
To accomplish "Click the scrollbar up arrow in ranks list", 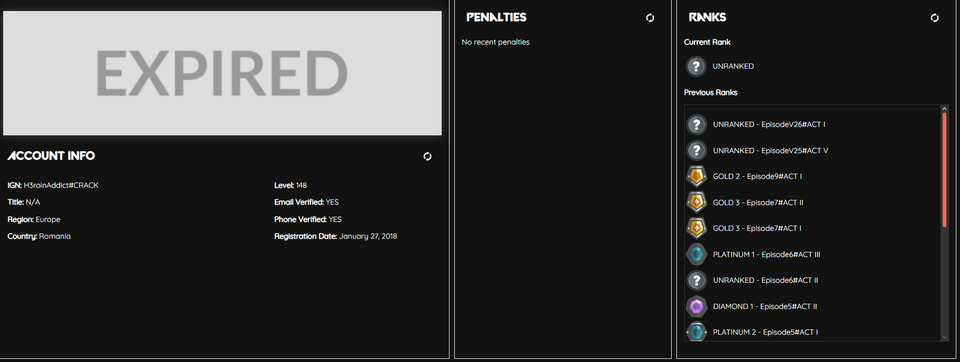I will 945,108.
